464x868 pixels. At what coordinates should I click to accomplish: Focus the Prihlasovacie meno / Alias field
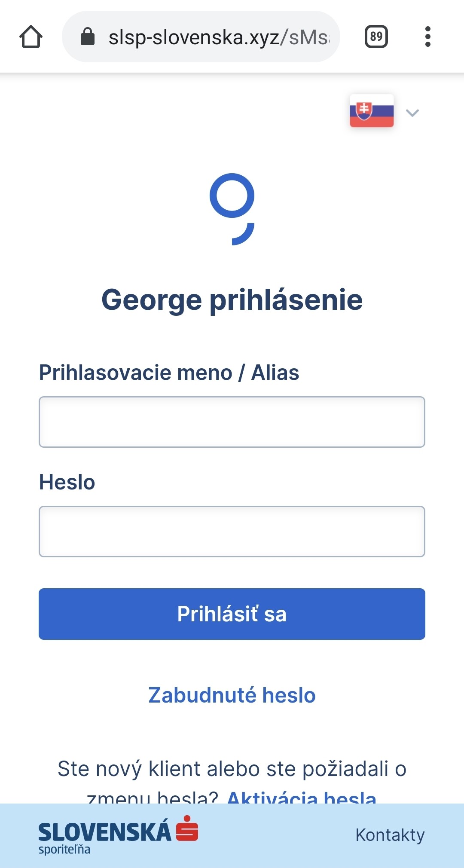click(232, 422)
